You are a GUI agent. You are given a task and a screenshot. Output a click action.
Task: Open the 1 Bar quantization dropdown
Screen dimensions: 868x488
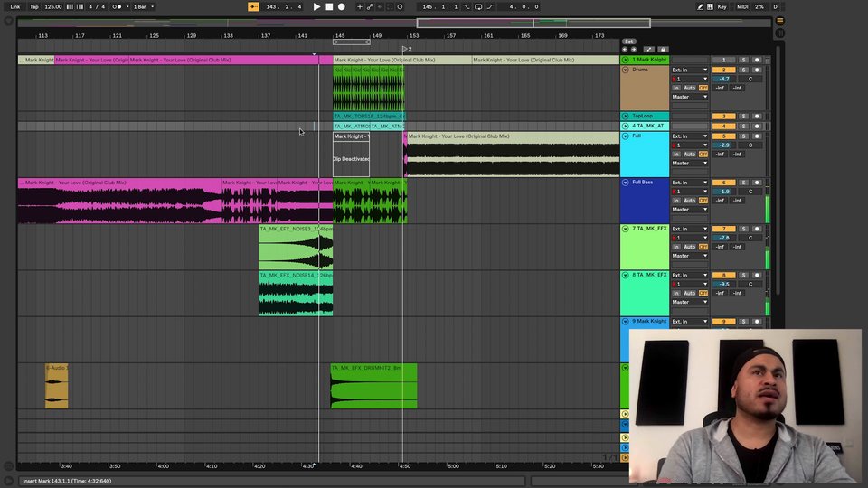coord(144,6)
